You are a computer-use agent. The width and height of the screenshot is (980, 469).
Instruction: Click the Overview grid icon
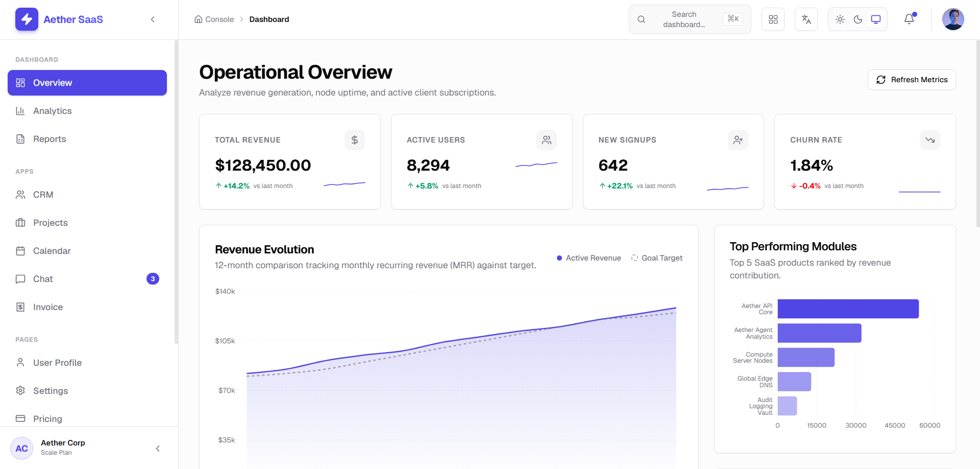(x=20, y=83)
